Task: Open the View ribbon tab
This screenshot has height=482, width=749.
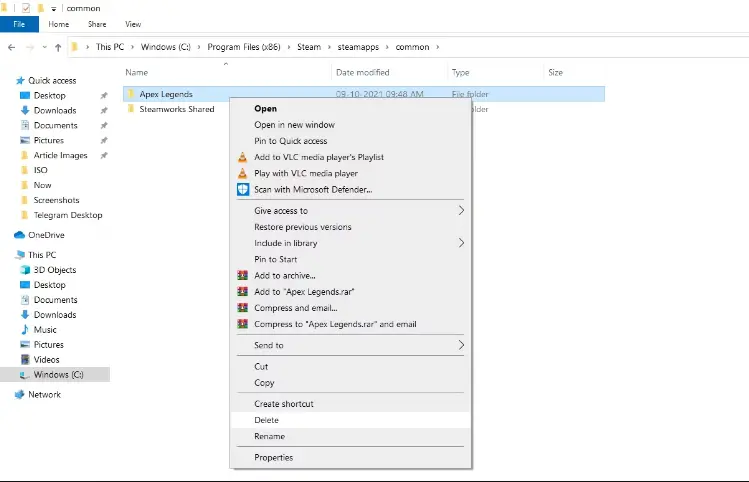Action: 133,24
